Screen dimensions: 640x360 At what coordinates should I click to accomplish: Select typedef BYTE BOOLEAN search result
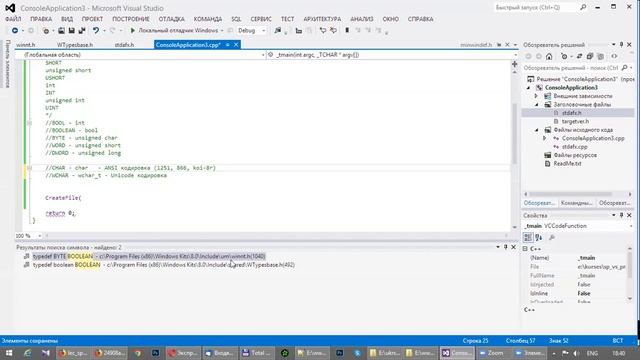tap(149, 256)
